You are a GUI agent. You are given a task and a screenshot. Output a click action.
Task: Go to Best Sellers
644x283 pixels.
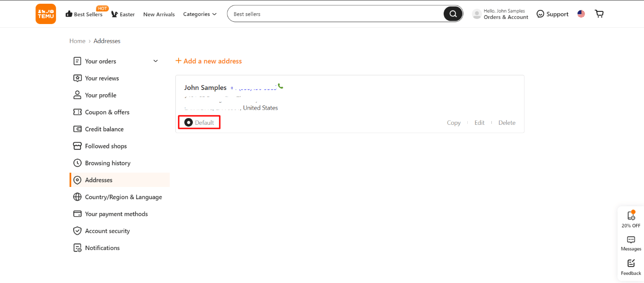[x=88, y=14]
